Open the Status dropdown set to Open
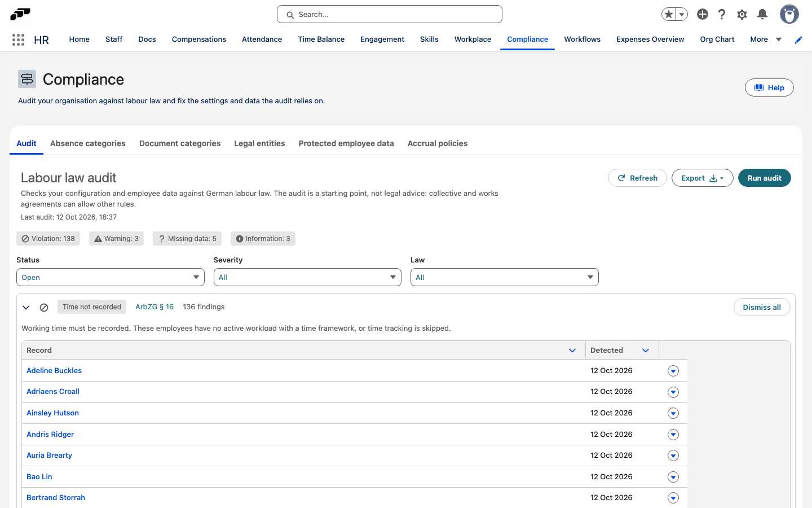Image resolution: width=812 pixels, height=508 pixels. click(111, 277)
